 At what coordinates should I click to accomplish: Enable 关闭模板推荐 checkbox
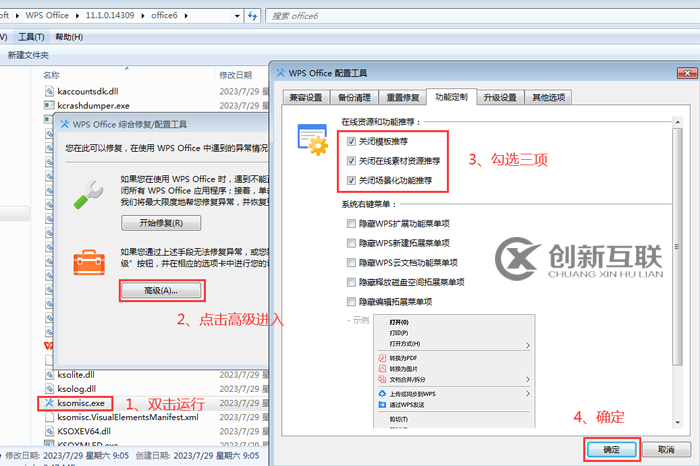pyautogui.click(x=351, y=141)
